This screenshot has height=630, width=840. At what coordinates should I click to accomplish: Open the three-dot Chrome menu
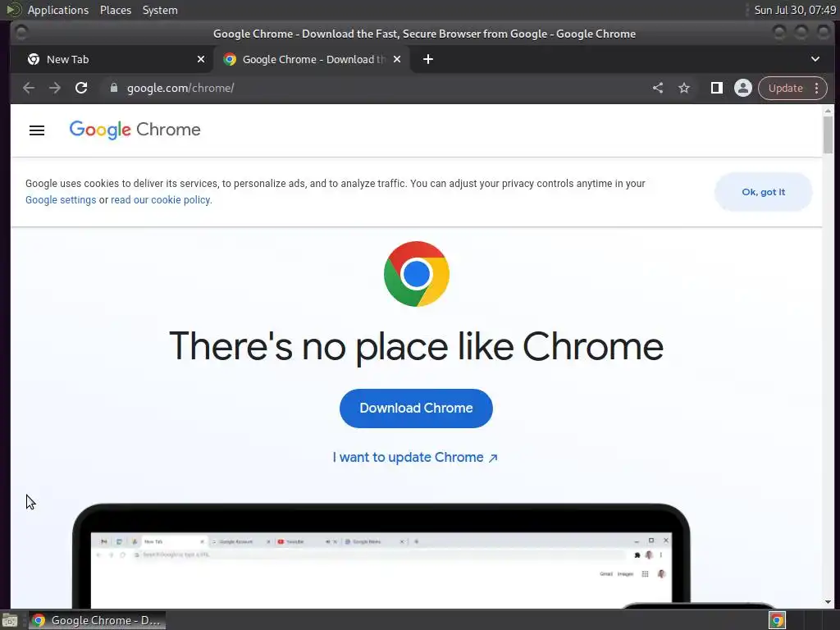(816, 88)
